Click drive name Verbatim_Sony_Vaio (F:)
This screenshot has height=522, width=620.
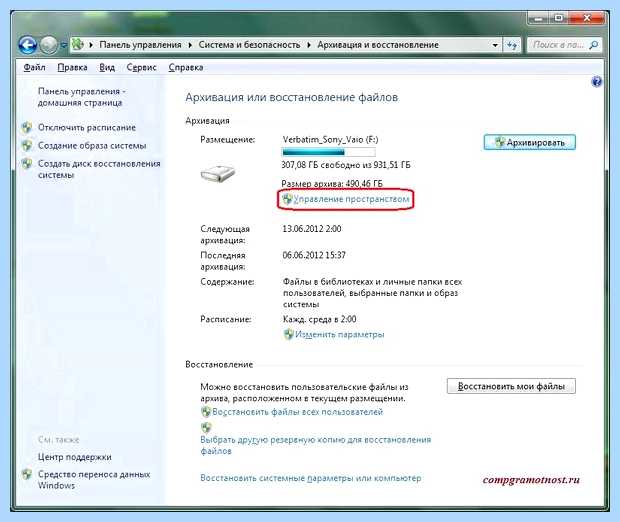click(331, 140)
